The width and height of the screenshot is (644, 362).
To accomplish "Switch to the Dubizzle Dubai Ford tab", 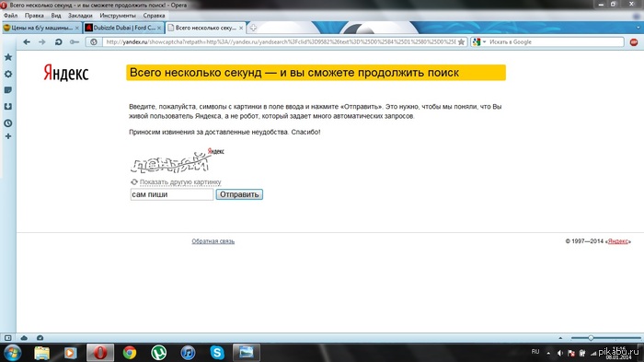I will (123, 28).
